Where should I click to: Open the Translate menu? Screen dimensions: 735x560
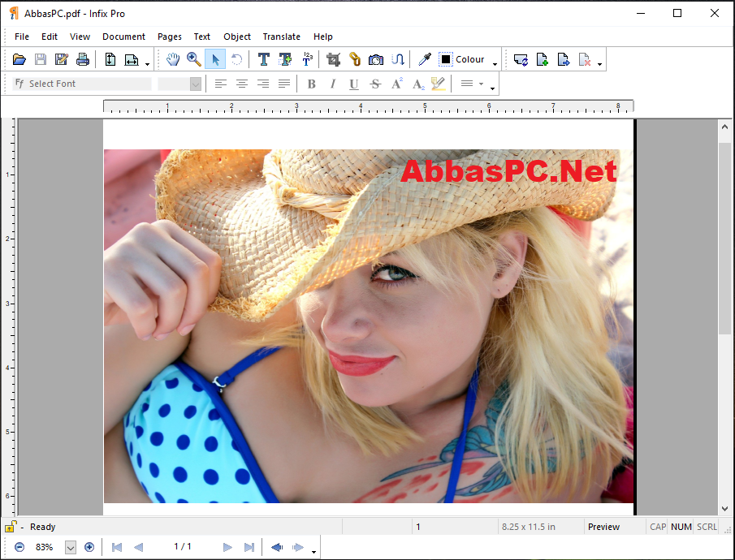coord(281,37)
